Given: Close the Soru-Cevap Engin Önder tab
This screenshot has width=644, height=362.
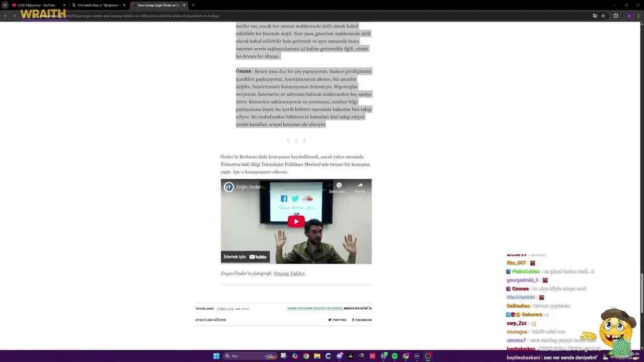Looking at the screenshot, I should click(x=184, y=5).
